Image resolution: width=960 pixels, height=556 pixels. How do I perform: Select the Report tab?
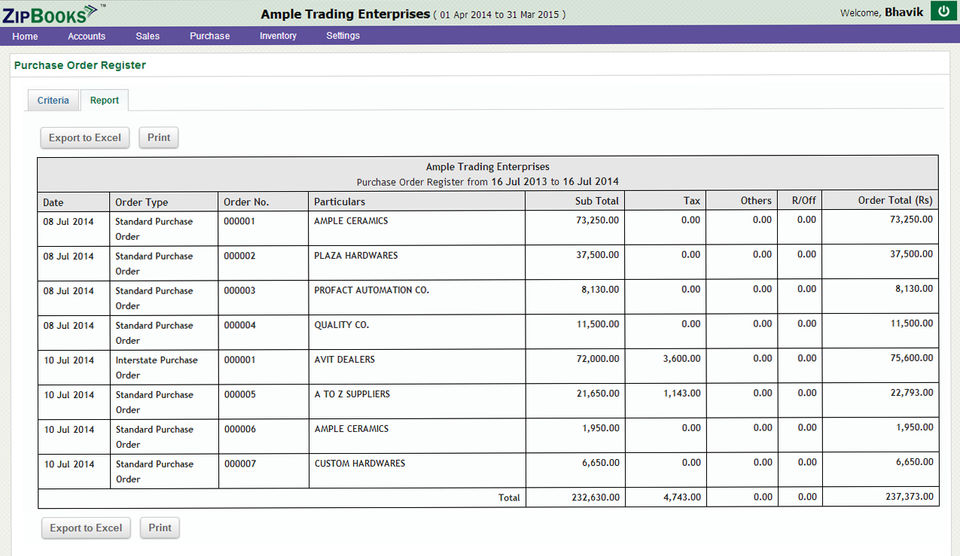104,100
